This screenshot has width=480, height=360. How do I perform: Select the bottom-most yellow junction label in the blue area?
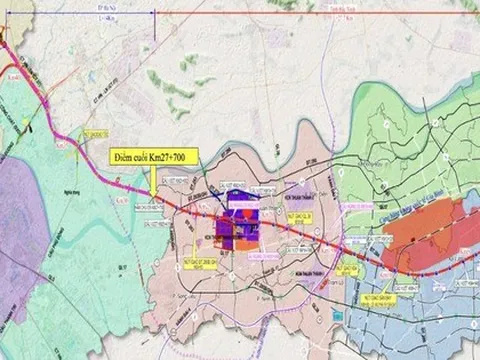point(379,301)
